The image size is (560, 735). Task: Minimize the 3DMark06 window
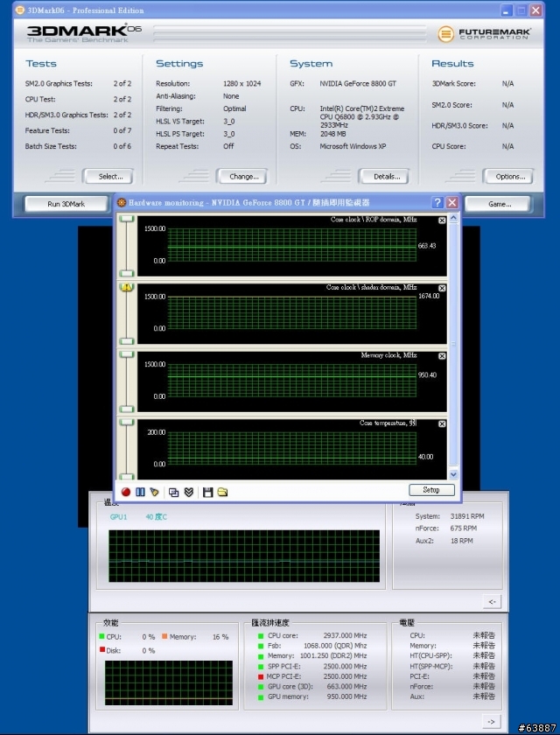coord(507,10)
